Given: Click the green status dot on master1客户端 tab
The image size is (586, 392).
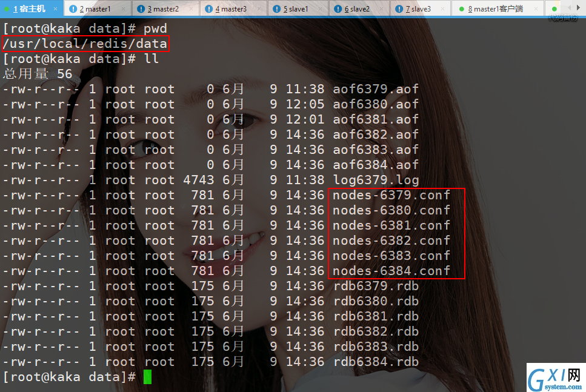Looking at the screenshot, I should point(462,9).
